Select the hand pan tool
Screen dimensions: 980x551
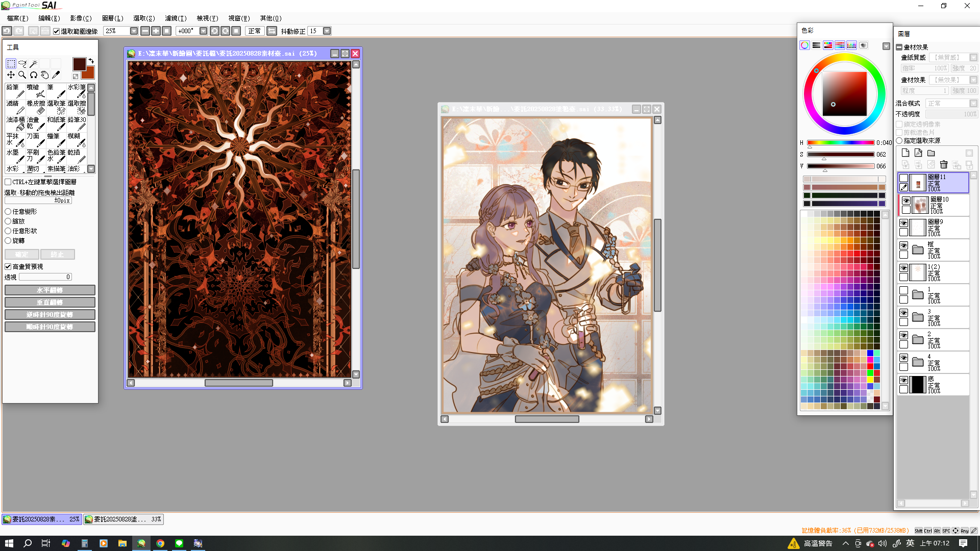click(x=44, y=75)
